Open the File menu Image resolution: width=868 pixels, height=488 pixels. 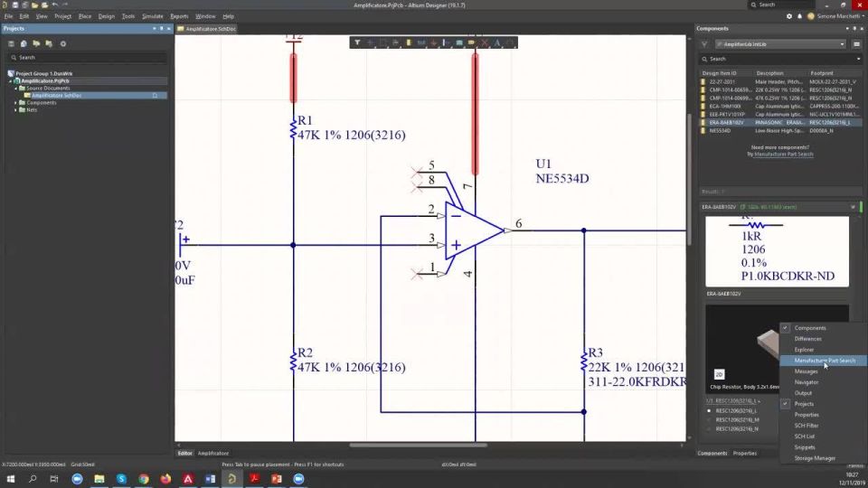[x=8, y=16]
